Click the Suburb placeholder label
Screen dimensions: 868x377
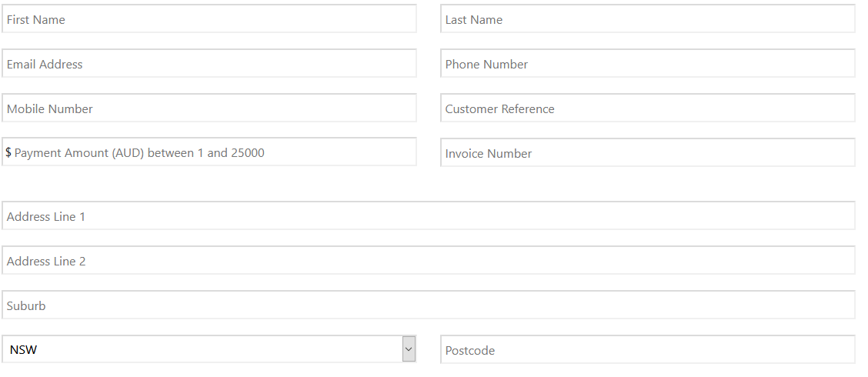(26, 306)
